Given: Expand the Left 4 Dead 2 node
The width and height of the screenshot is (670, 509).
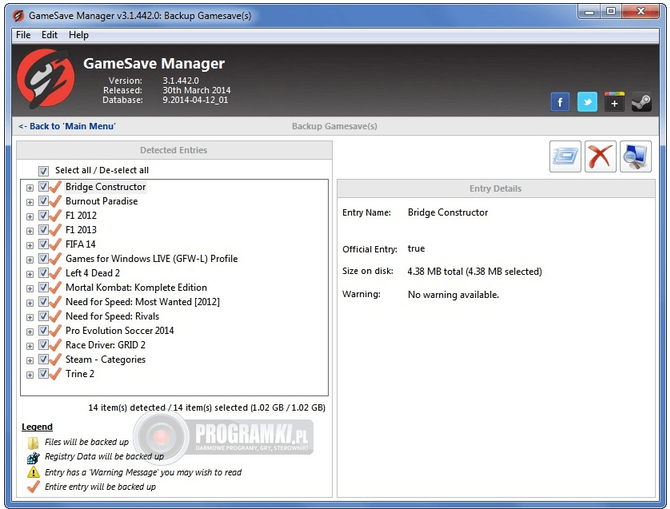Looking at the screenshot, I should [29, 274].
